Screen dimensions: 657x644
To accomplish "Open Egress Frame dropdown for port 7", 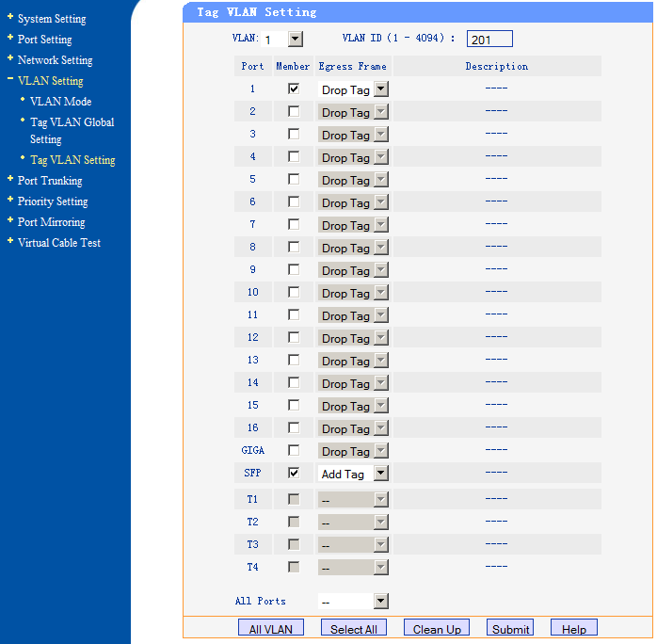I will coord(353,225).
